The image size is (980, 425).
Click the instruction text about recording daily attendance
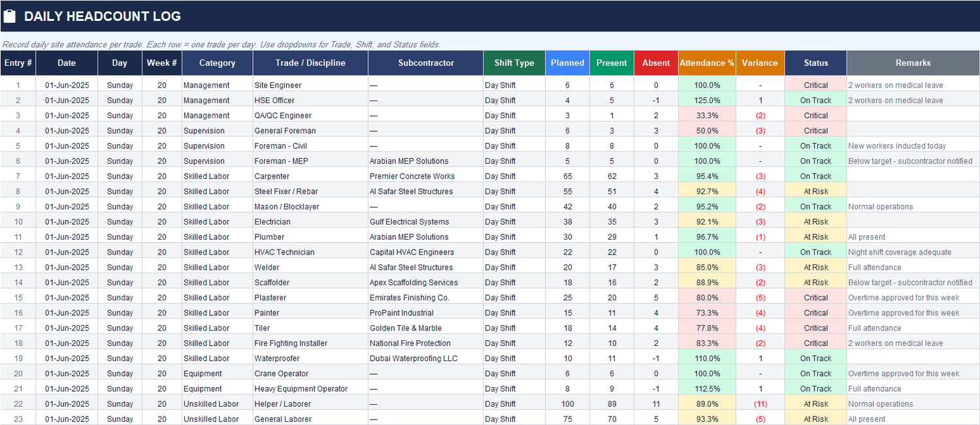pos(221,44)
